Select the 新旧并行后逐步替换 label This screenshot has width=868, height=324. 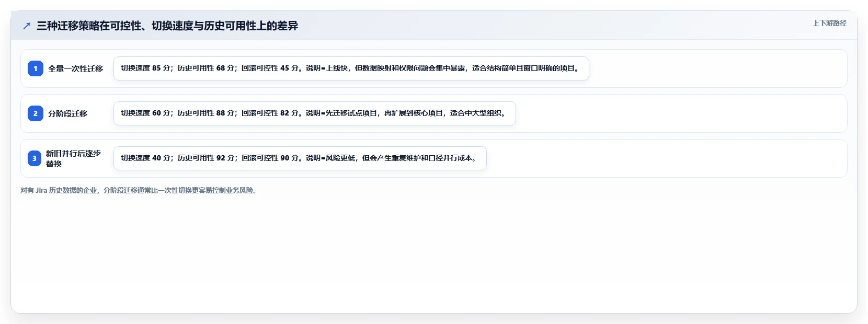click(73, 158)
